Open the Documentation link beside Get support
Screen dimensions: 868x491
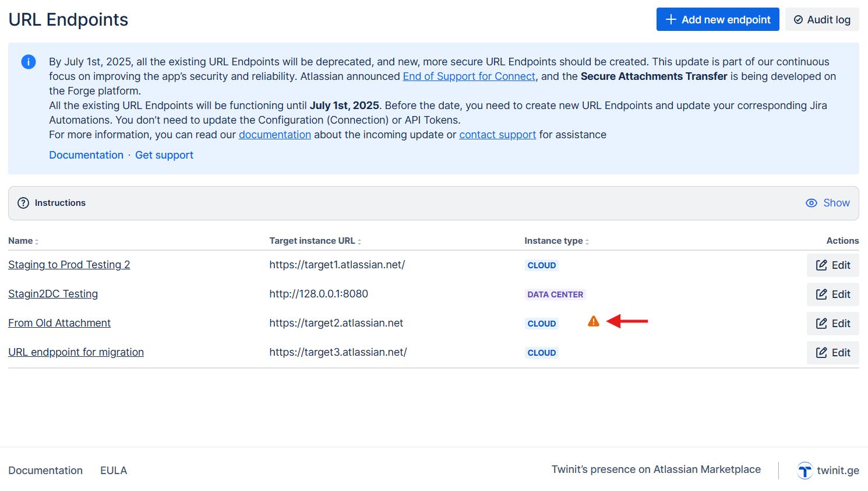click(86, 155)
